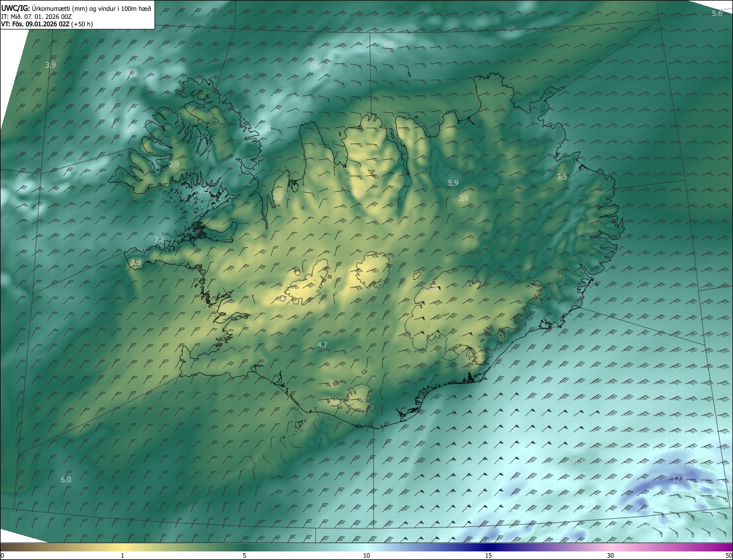Click the precipitation value 4.7
The height and width of the screenshot is (560, 733).
[322, 345]
